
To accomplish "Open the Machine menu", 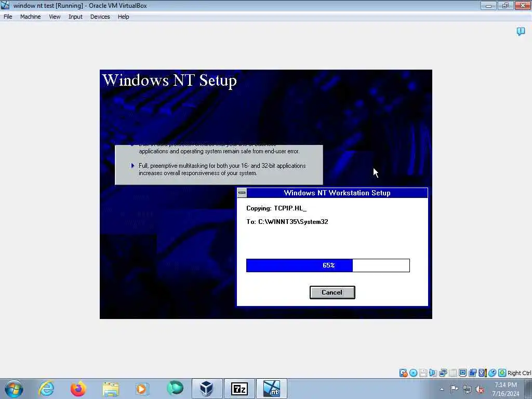I will [x=30, y=17].
